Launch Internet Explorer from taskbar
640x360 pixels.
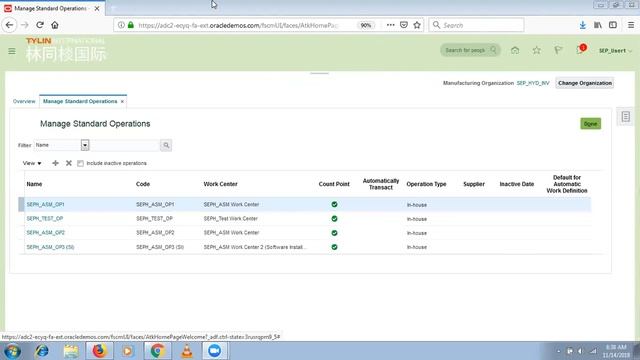point(42,351)
